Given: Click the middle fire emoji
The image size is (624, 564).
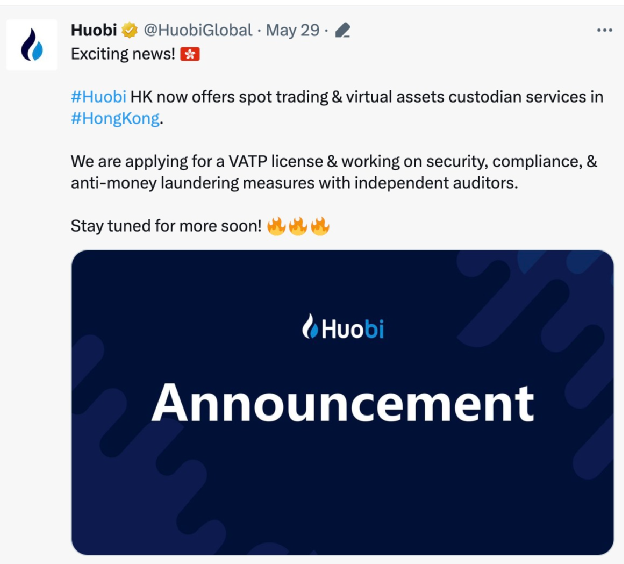Looking at the screenshot, I should 298,226.
